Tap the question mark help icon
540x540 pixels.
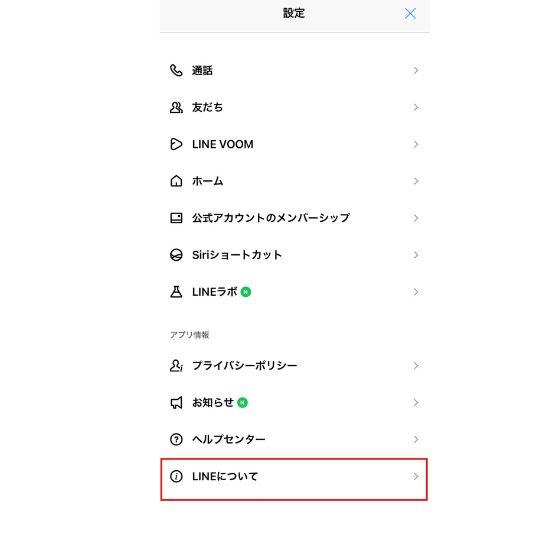[x=176, y=439]
